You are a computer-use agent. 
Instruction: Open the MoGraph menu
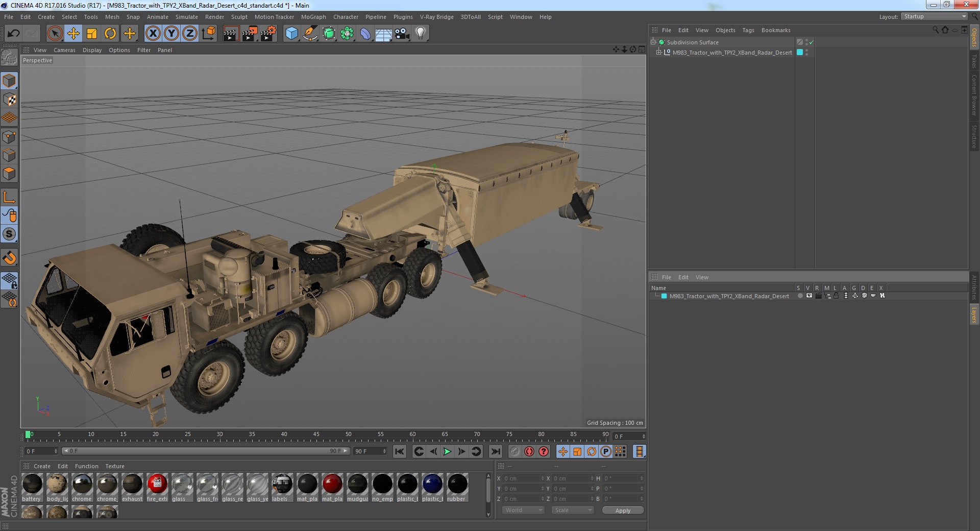click(x=313, y=17)
